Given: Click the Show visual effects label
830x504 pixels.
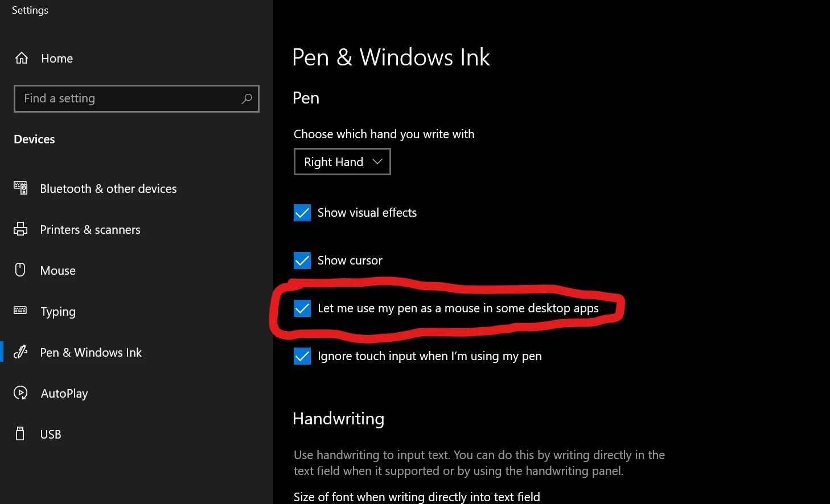Looking at the screenshot, I should click(367, 213).
